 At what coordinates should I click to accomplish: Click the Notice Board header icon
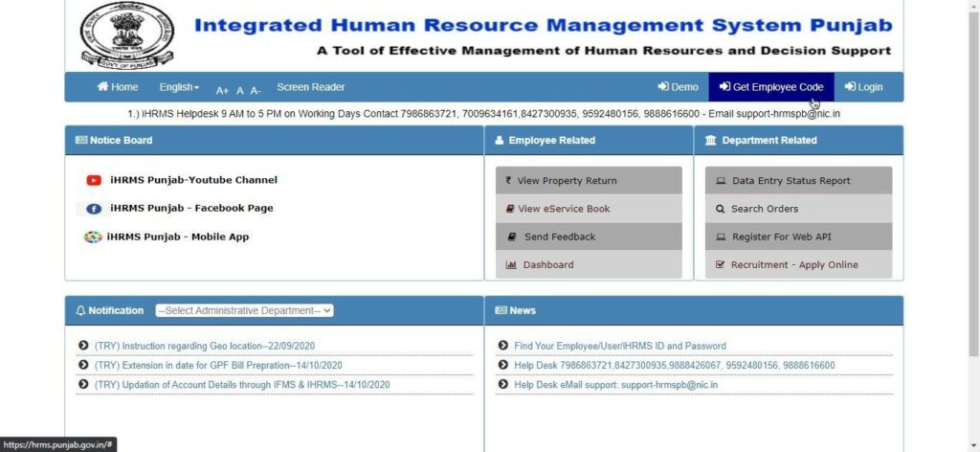[81, 141]
